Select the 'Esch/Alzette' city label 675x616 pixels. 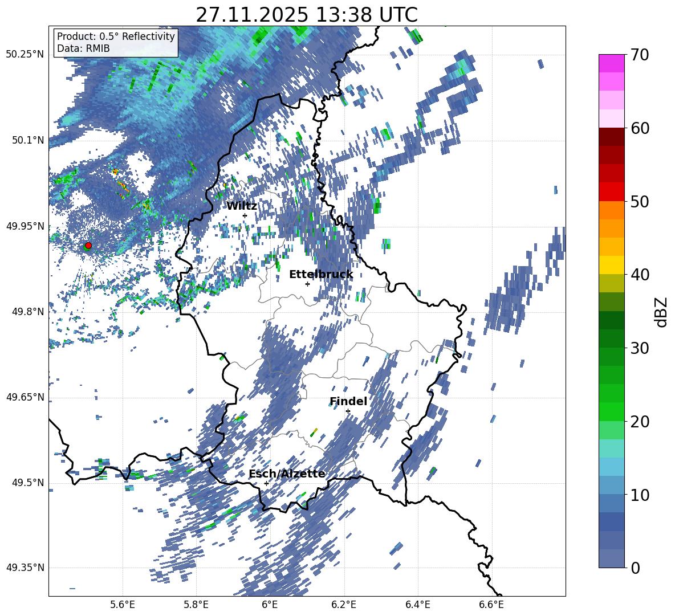(287, 474)
